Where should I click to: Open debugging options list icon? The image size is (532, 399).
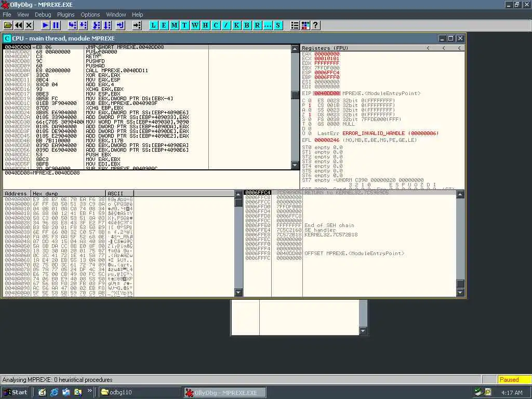tap(295, 25)
